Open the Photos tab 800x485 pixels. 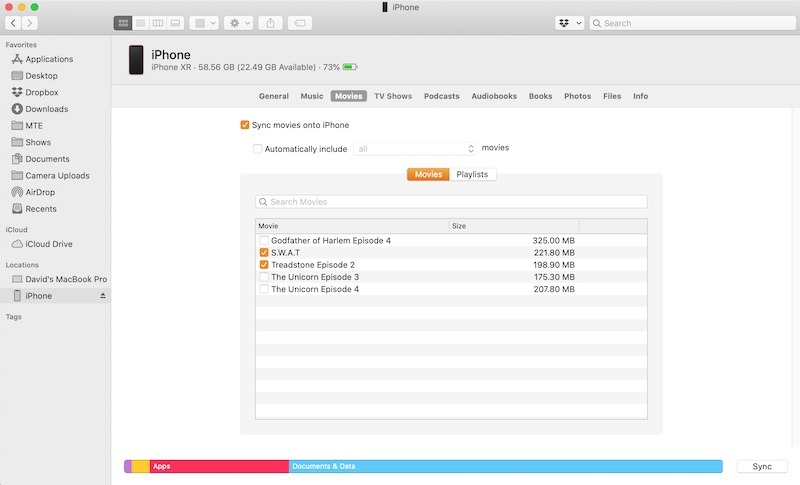point(577,96)
